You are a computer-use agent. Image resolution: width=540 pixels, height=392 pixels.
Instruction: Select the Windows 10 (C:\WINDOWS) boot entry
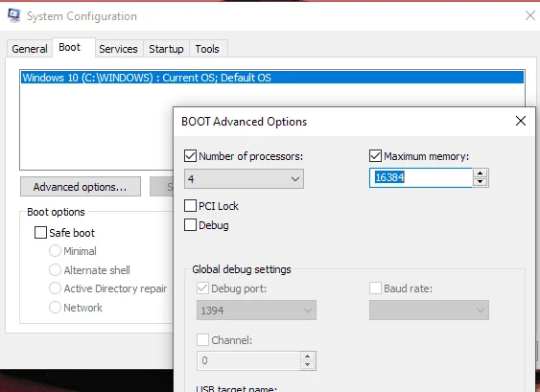272,78
